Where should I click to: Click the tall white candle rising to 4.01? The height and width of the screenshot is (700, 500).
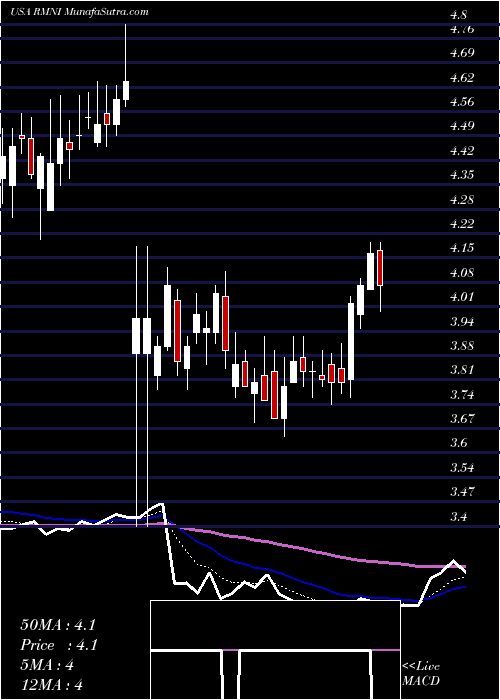click(x=351, y=346)
